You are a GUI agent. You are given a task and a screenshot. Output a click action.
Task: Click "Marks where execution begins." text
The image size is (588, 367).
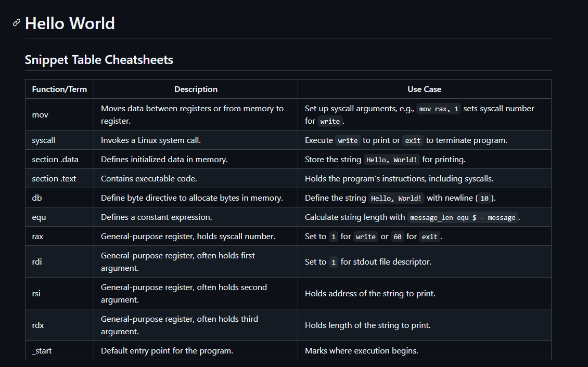[361, 351]
